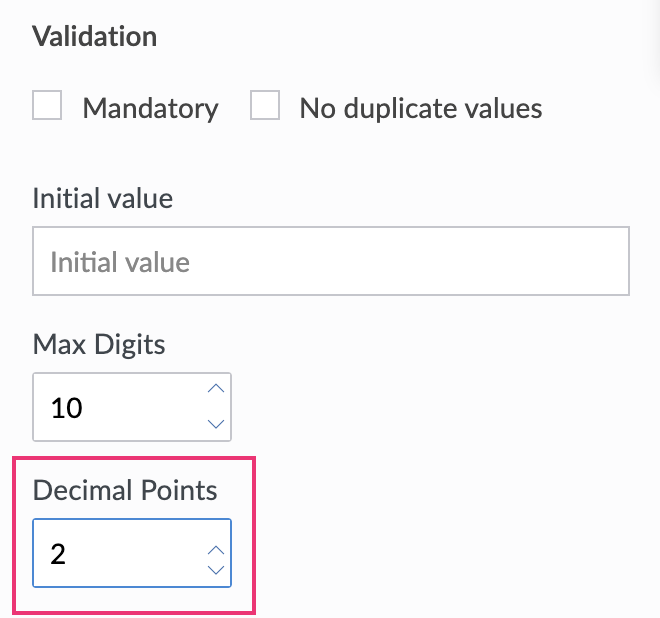Decrease Max Digits with the down arrow
Viewport: 660px width, 618px height.
(x=215, y=424)
